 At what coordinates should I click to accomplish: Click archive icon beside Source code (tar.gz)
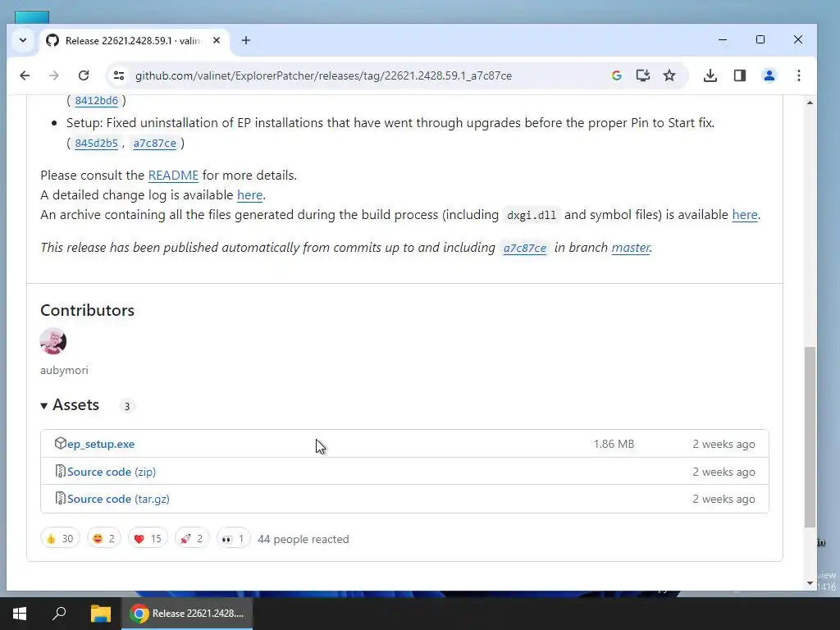click(60, 499)
